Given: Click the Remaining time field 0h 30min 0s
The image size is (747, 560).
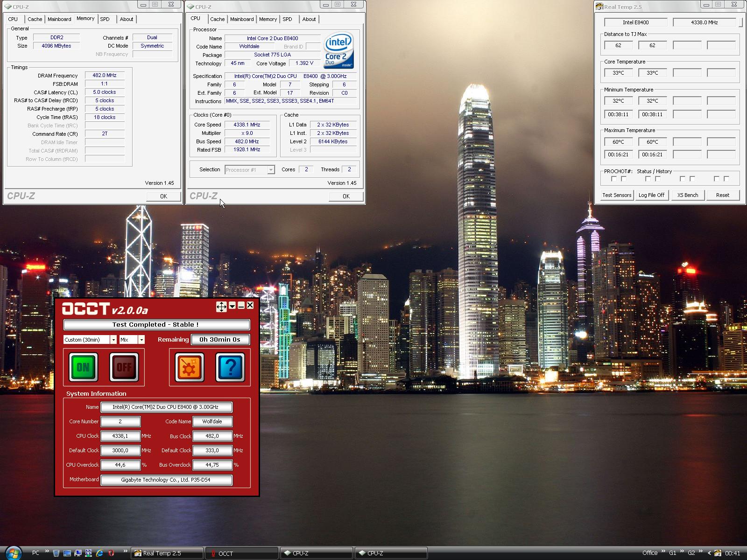Looking at the screenshot, I should 220,340.
